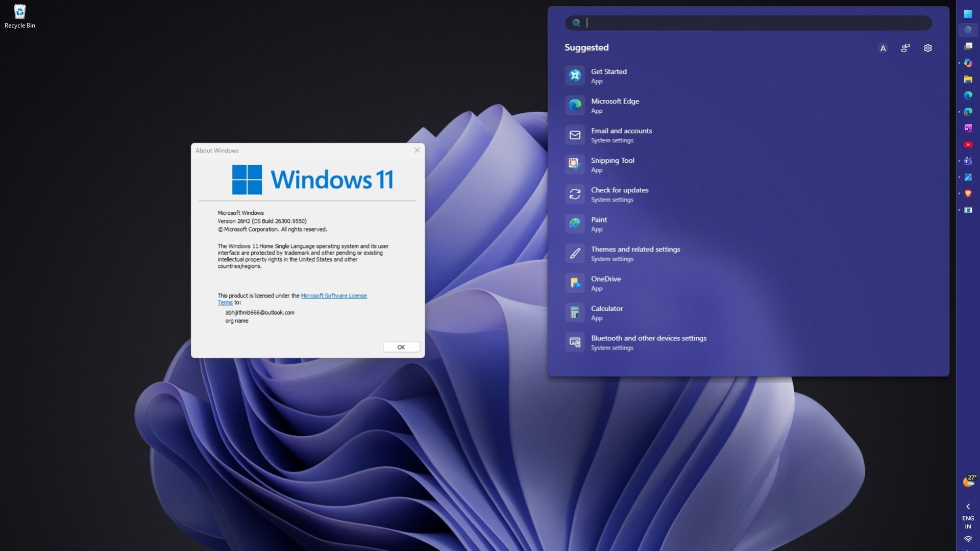Screen dimensions: 980x551
Task: Focus the search text field
Action: pos(748,23)
